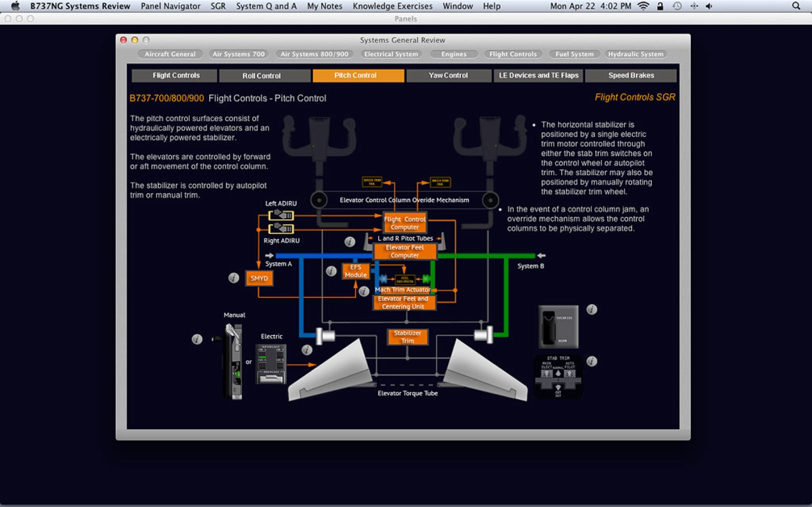
Task: Switch to Yaw Control tab
Action: [449, 75]
